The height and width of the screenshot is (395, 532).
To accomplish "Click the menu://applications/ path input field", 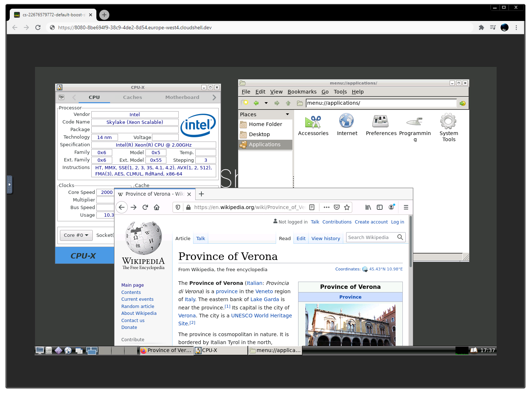I will click(381, 103).
